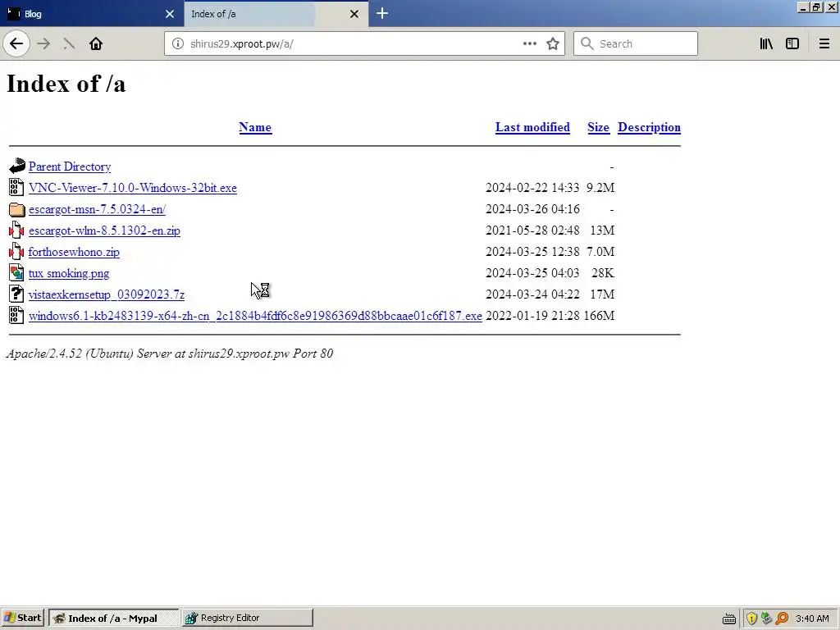Open the Library icon in toolbar
The width and height of the screenshot is (840, 630).
point(766,44)
